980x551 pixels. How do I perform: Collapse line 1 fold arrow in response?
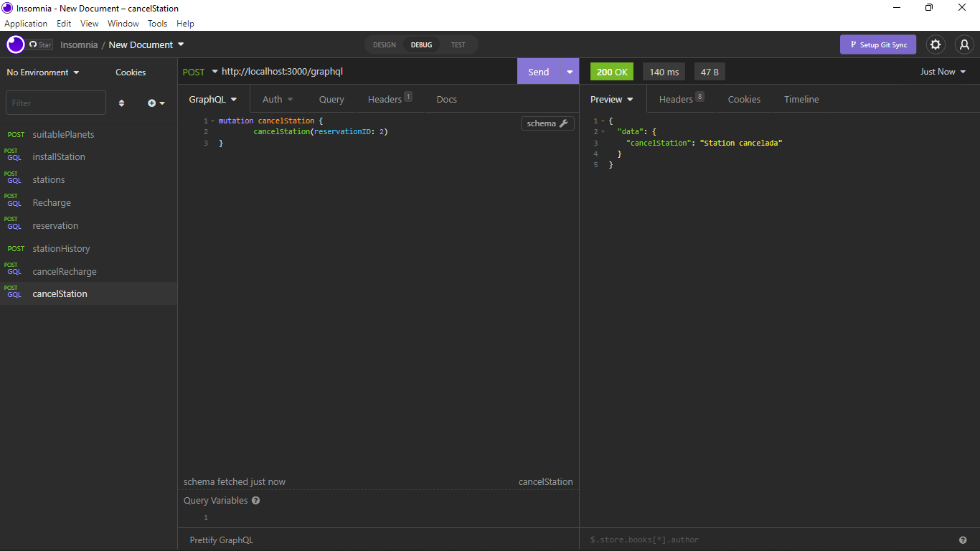pyautogui.click(x=603, y=121)
